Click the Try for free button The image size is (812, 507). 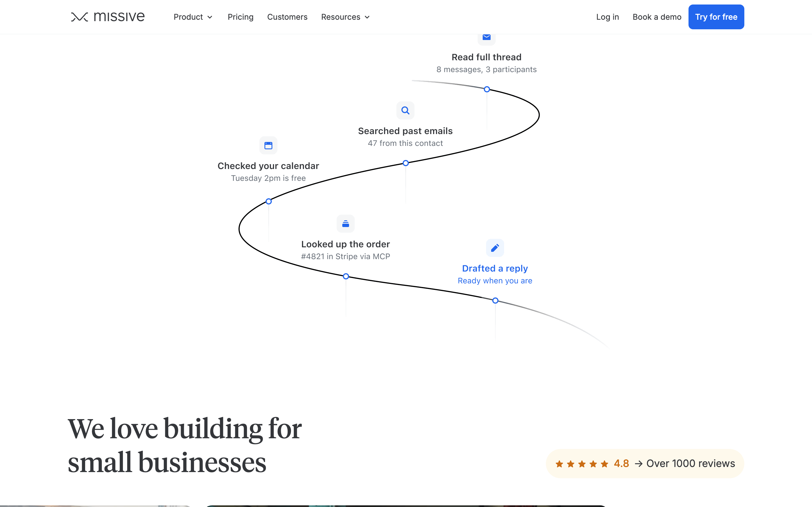[x=716, y=17]
